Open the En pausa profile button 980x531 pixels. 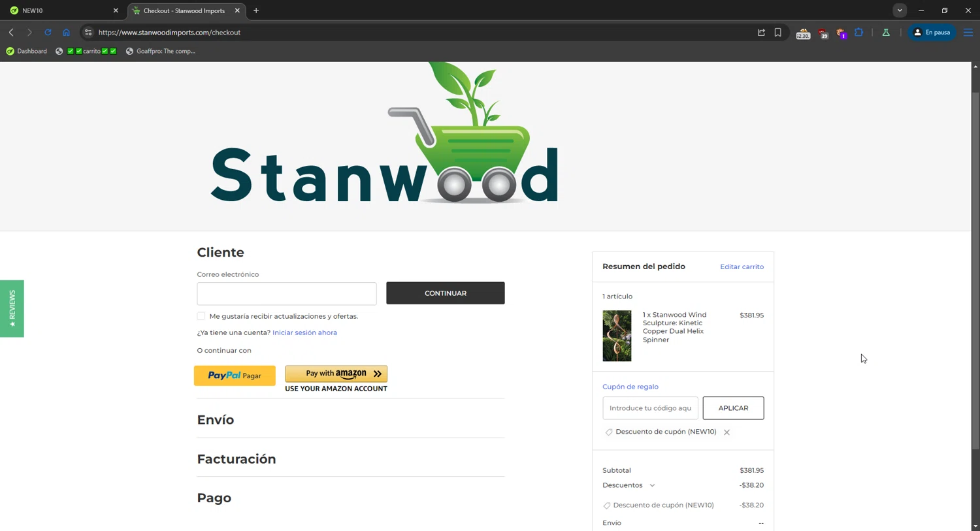click(932, 32)
